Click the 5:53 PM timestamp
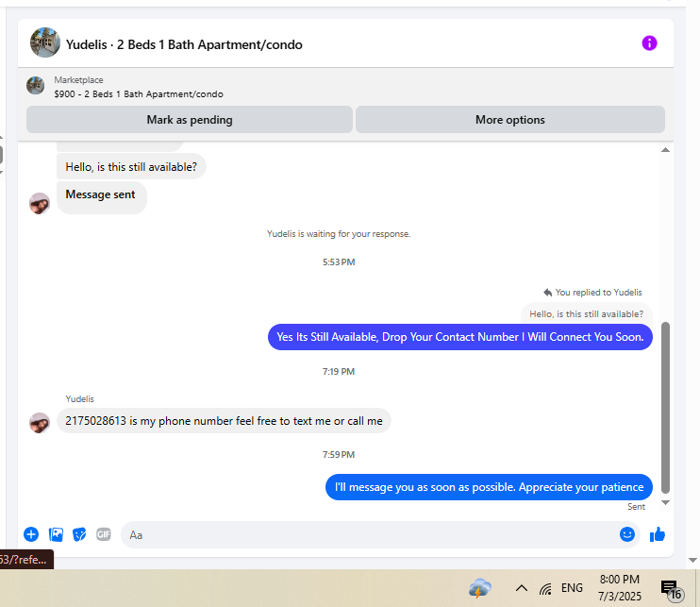Viewport: 700px width, 607px height. pyautogui.click(x=339, y=262)
